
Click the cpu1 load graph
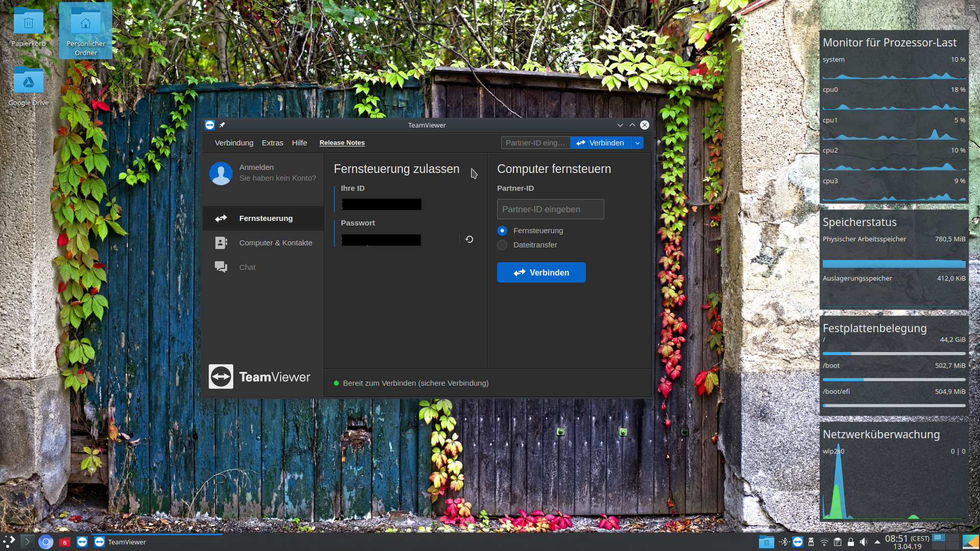894,134
